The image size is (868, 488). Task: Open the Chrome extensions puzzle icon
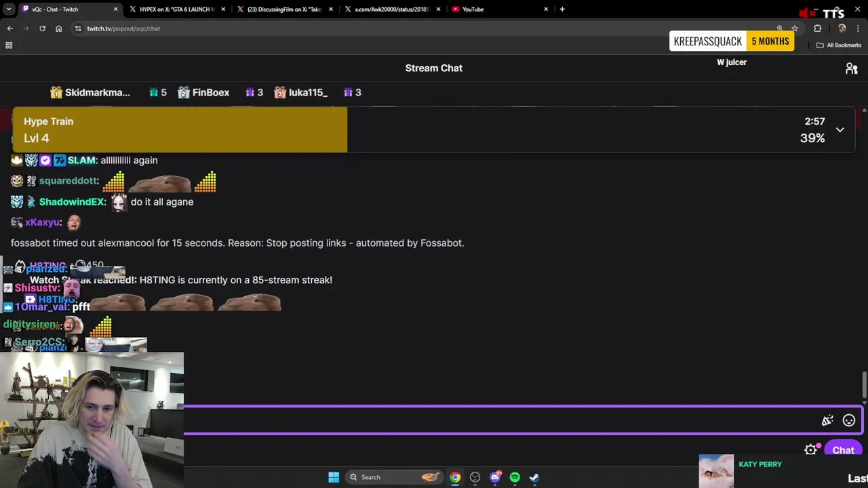(817, 28)
